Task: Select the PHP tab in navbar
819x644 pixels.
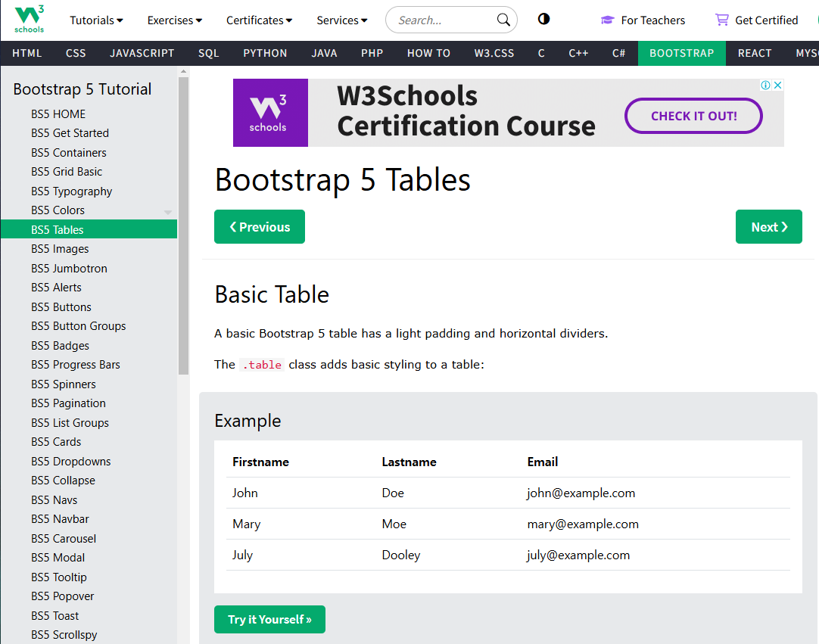Action: [372, 53]
